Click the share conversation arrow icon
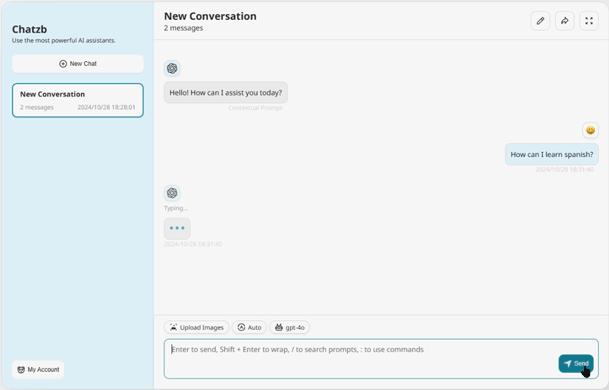This screenshot has height=390, width=609. coord(565,21)
